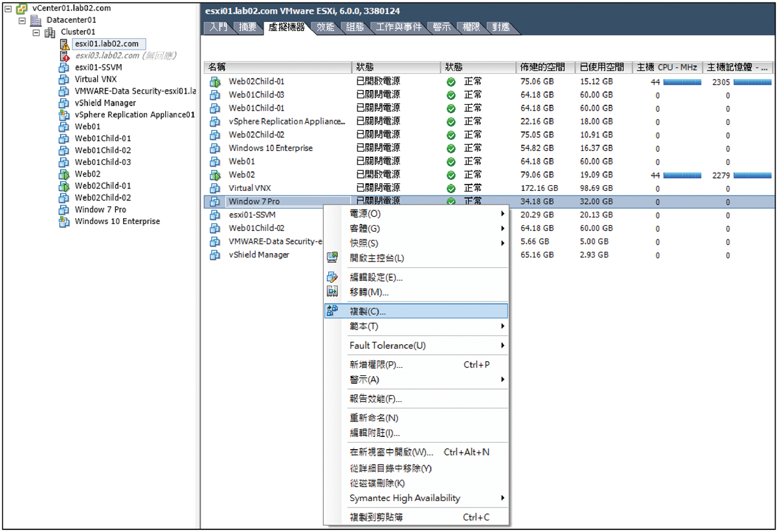Click the host CPU bar for Web02Child-01
Viewport: 777px width, 532px height.
(x=682, y=82)
